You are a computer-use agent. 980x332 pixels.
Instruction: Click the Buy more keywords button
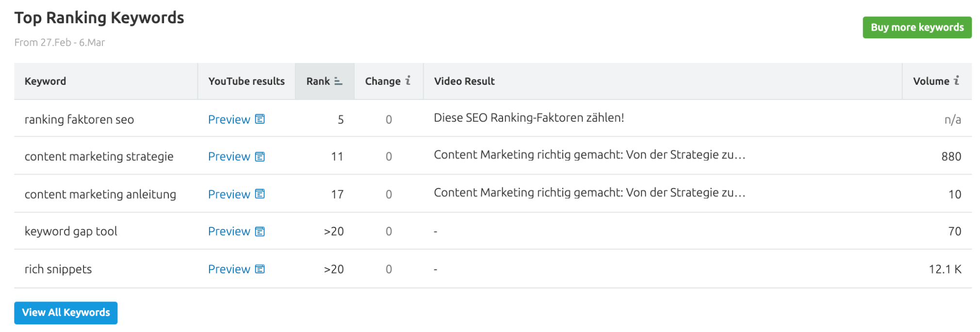[x=916, y=28]
